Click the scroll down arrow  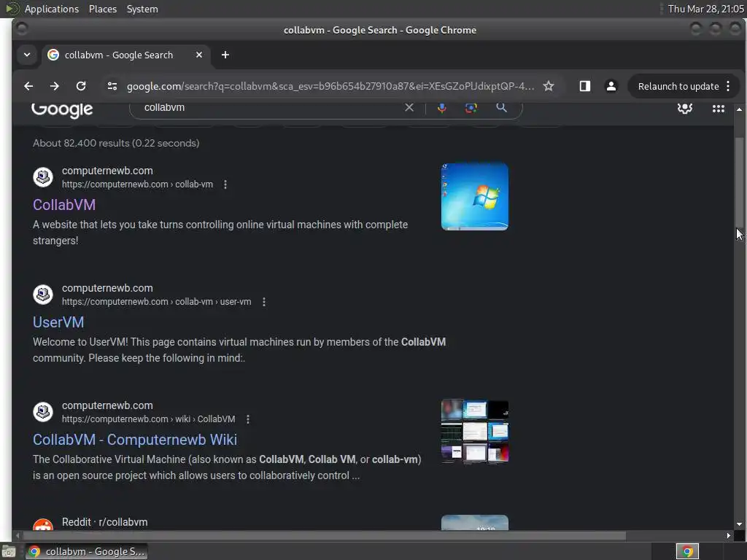coord(739,524)
